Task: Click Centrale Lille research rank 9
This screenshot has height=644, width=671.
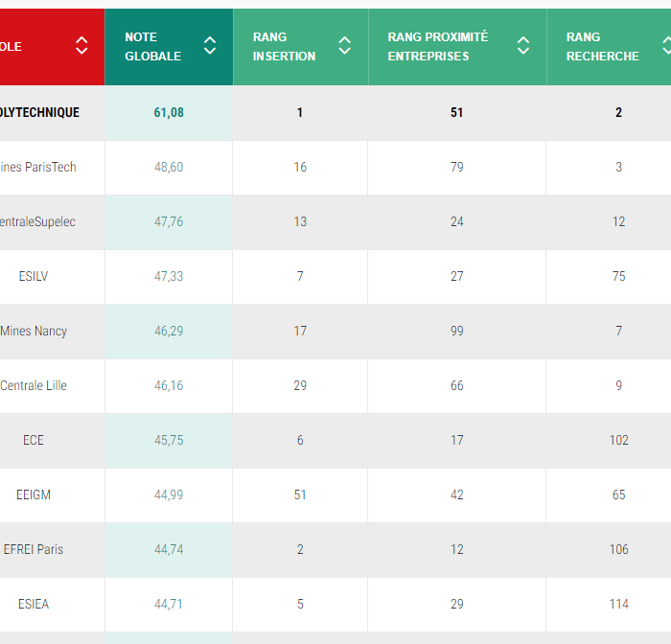Action: [619, 385]
